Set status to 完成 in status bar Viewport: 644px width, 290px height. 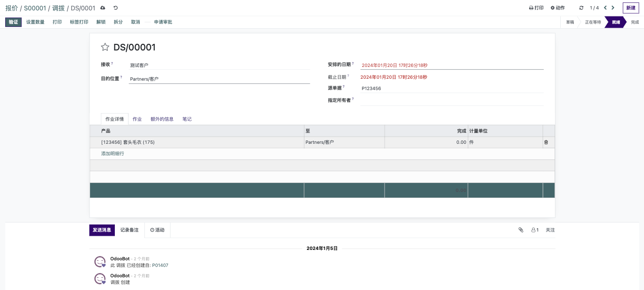pyautogui.click(x=635, y=22)
